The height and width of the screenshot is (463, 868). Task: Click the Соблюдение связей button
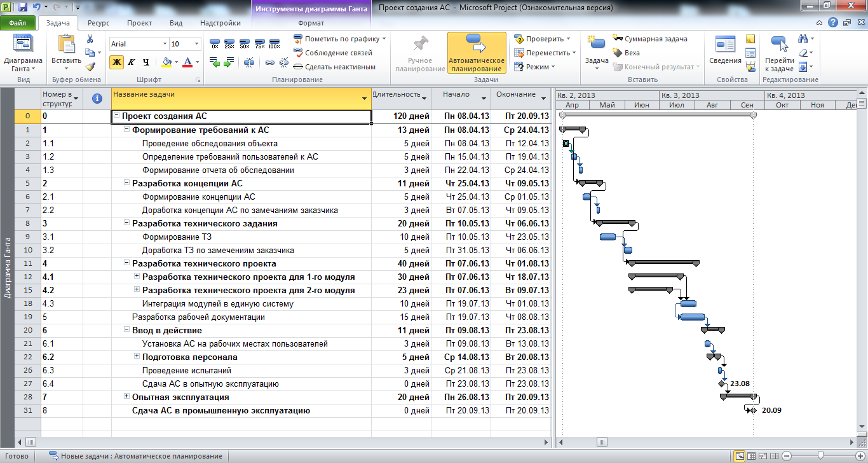333,53
